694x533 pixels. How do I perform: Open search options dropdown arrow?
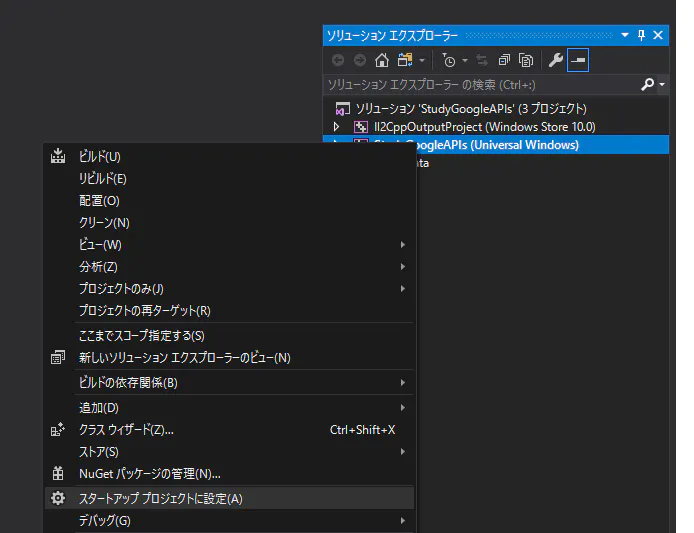click(662, 84)
